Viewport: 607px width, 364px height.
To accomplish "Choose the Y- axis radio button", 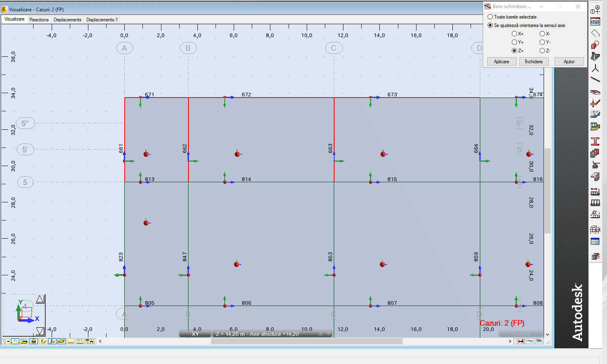I will click(x=542, y=42).
